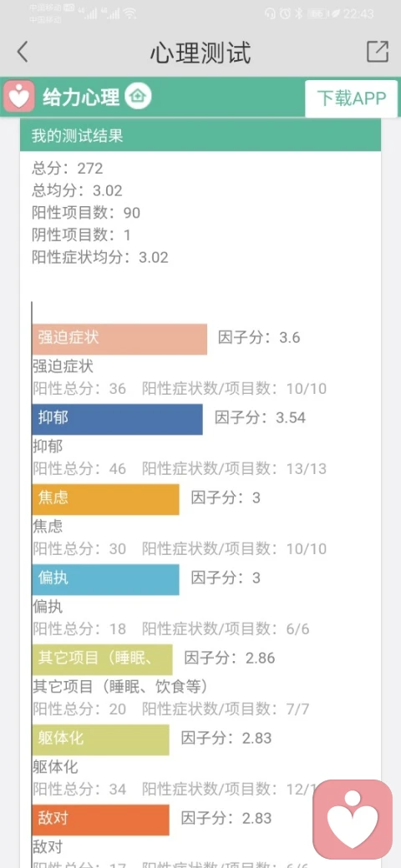Viewport: 401px width, 868px height.
Task: Tap the back arrow in header
Action: [x=23, y=52]
